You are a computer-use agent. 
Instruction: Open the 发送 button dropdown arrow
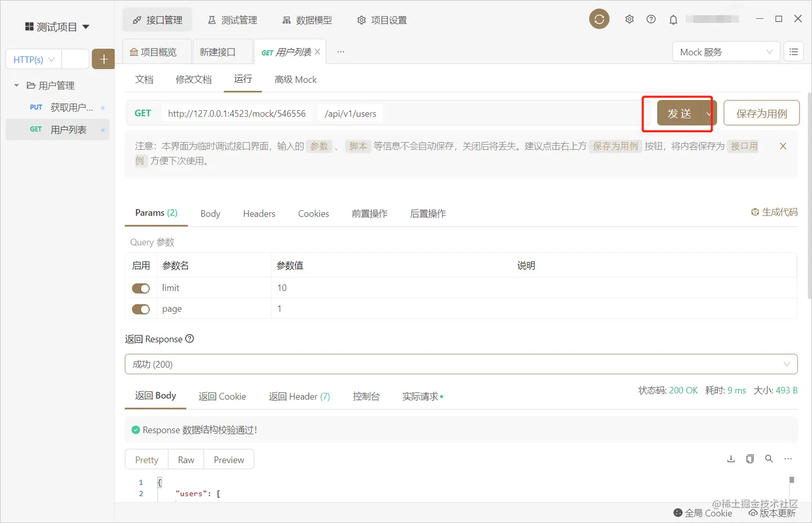coord(709,113)
